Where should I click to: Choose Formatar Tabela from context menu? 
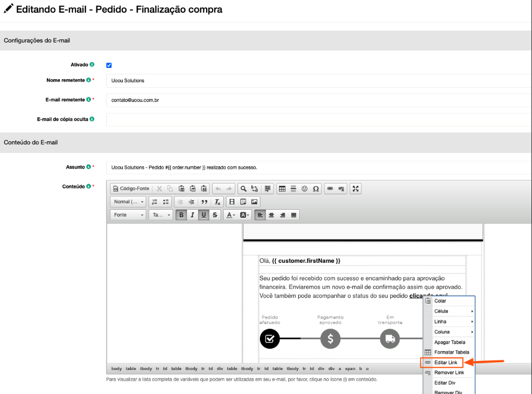449,352
